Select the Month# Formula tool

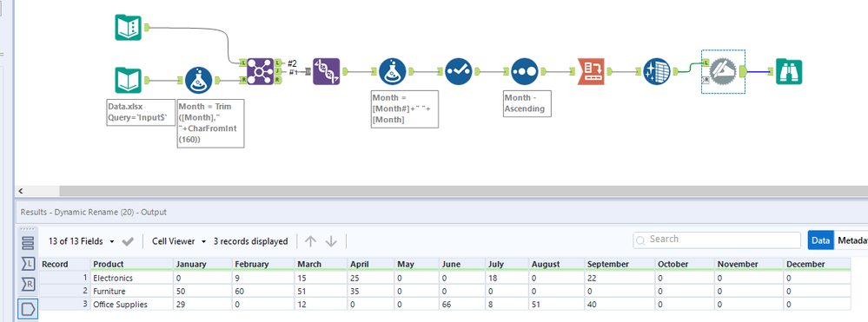(393, 71)
